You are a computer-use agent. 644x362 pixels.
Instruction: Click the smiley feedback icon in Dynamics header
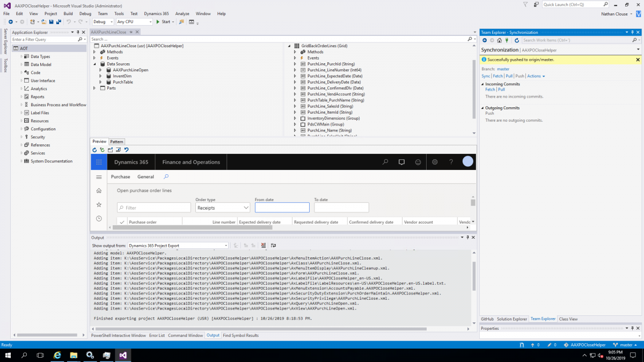point(418,162)
